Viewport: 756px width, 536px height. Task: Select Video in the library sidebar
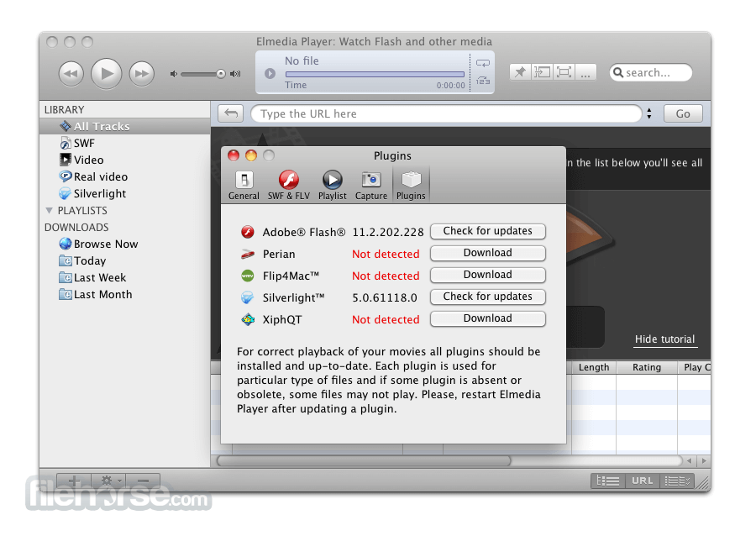point(125,160)
